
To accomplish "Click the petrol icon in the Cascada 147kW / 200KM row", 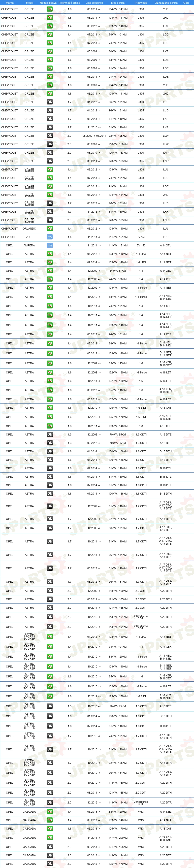I will (50, 838).
